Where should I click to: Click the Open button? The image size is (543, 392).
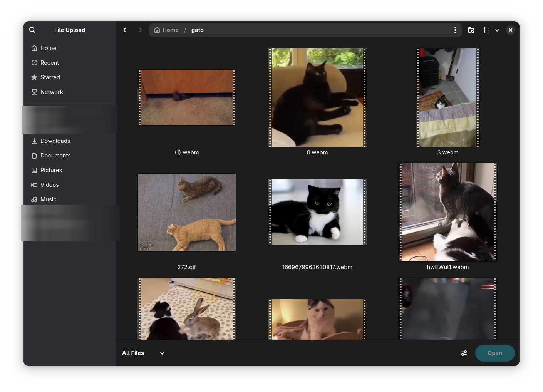click(x=495, y=353)
